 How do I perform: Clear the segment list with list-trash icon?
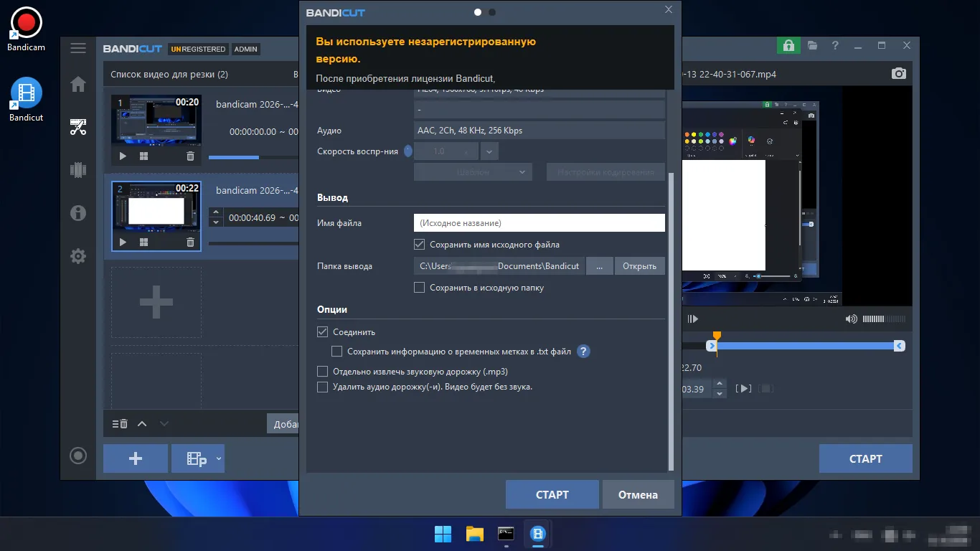(120, 423)
